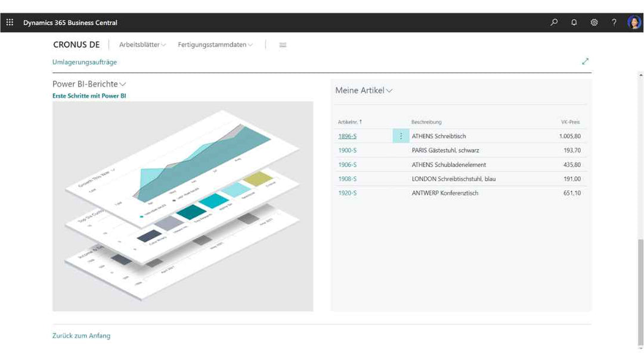Click the Power BI report preview image
Image resolution: width=644 pixels, height=362 pixels.
pos(182,206)
